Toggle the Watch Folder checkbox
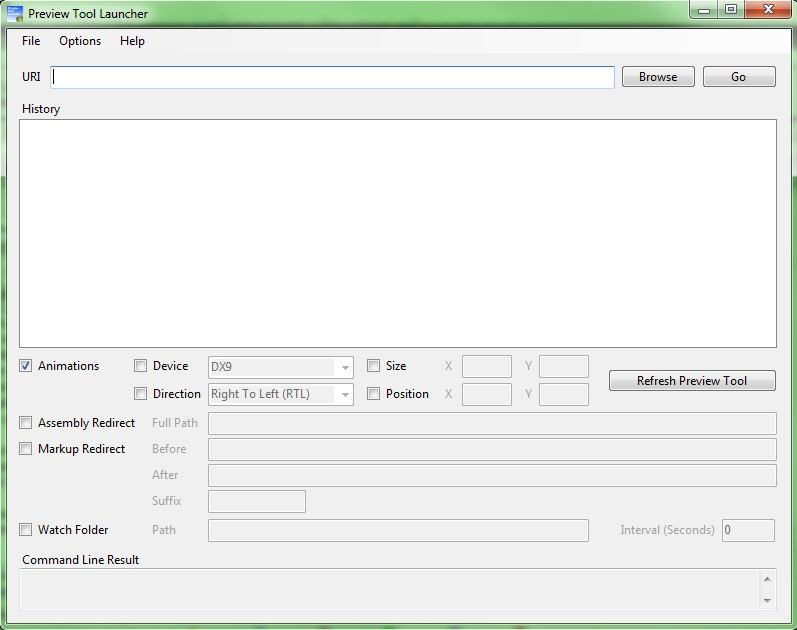Screen dimensions: 797x630 point(25,529)
